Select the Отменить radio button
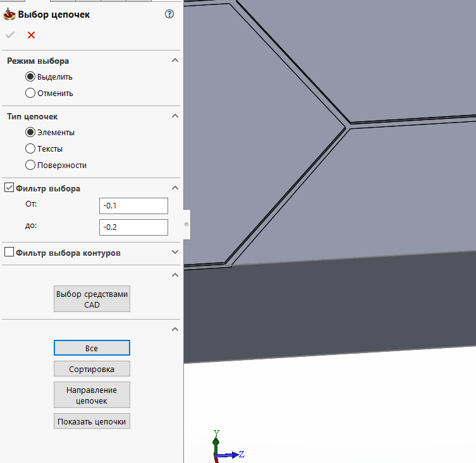This screenshot has height=463, width=476. click(x=30, y=93)
